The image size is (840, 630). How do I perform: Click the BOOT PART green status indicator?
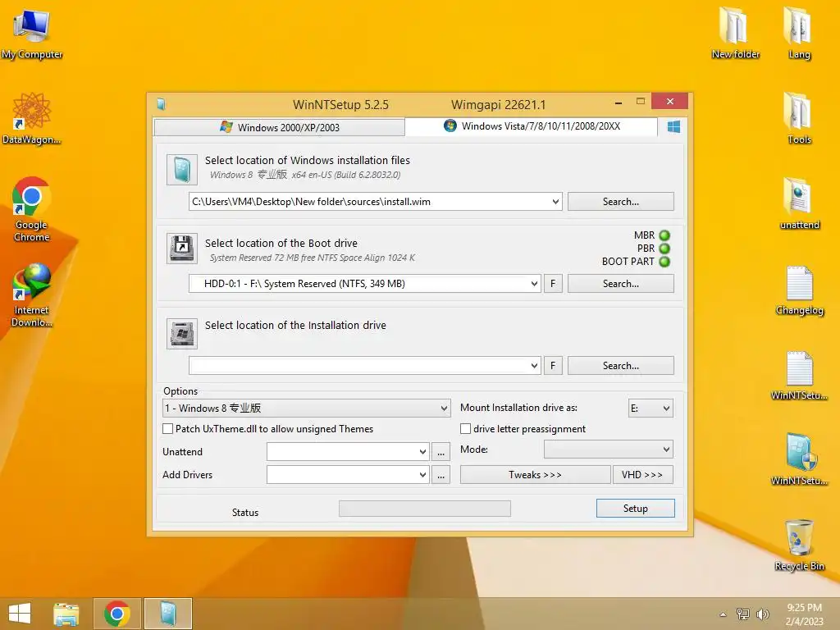click(x=664, y=262)
